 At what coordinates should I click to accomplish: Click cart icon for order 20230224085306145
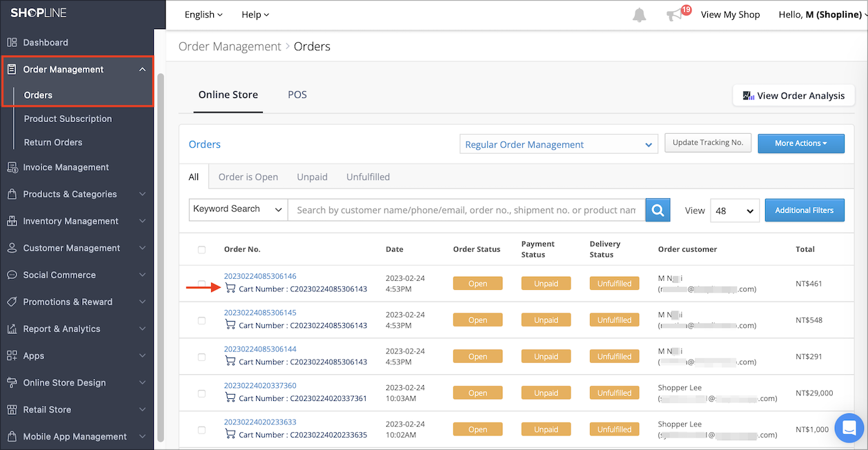point(230,325)
